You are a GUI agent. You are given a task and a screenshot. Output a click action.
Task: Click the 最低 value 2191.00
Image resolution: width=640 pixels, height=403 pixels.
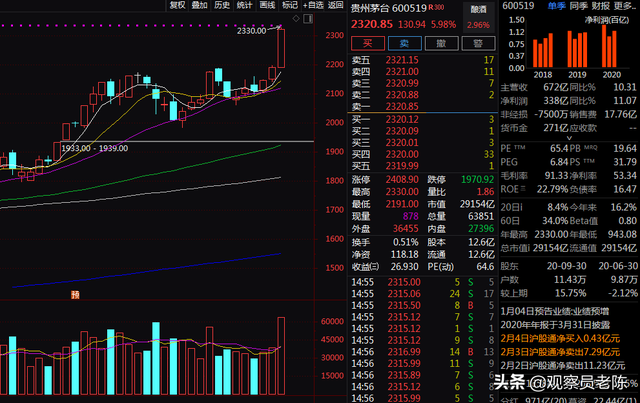(402, 204)
